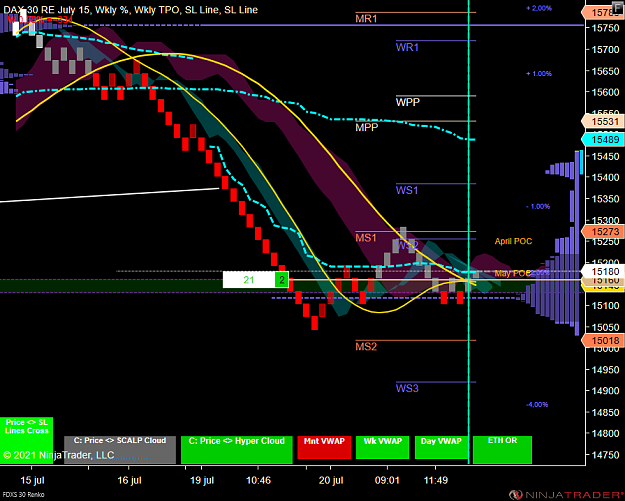625x501 pixels.
Task: Click the + 1.00% level label
Action: pos(539,74)
